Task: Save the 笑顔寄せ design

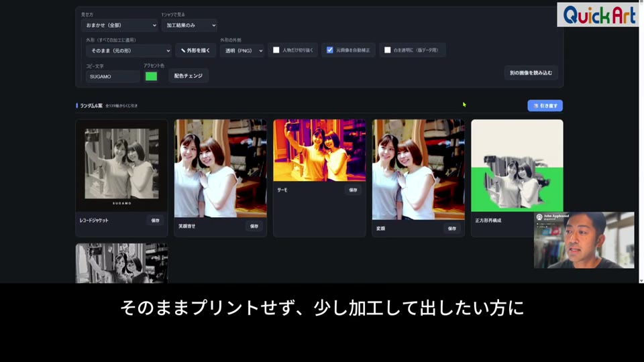Action: coord(254,226)
